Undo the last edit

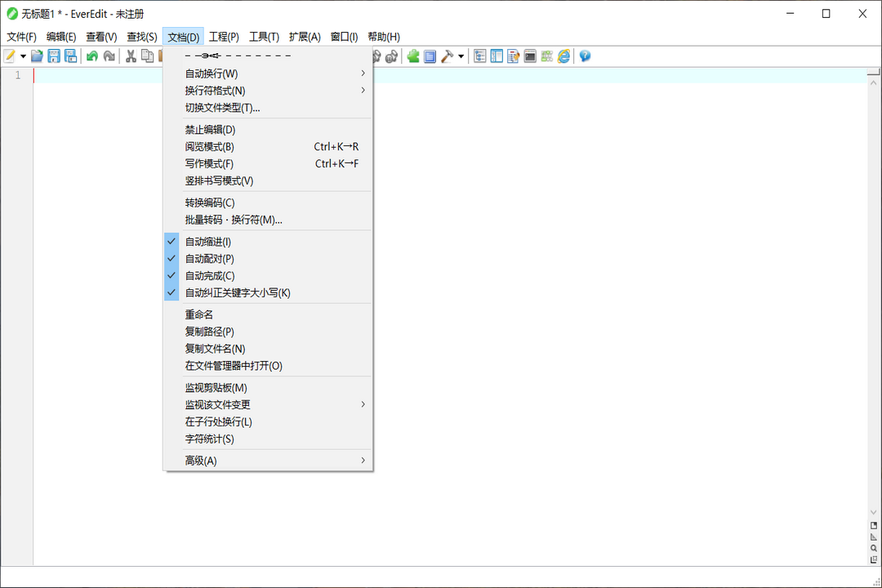[92, 56]
